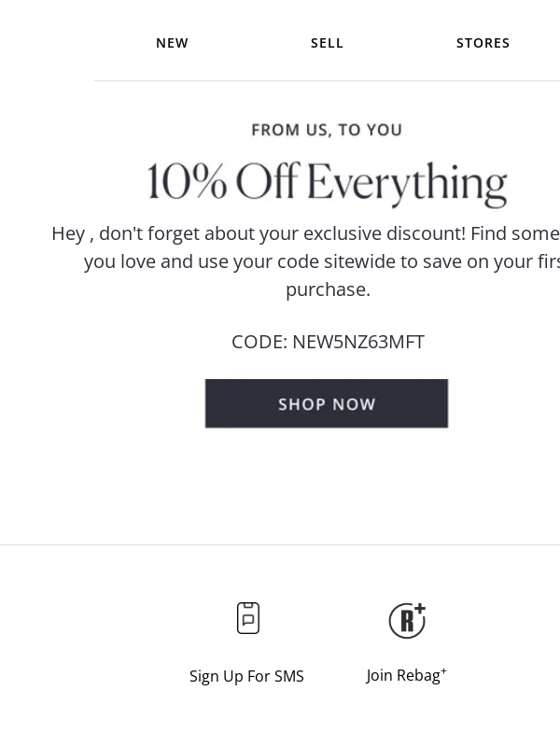
Task: Click the line starting with Hey, don't forget
Action: point(306,234)
